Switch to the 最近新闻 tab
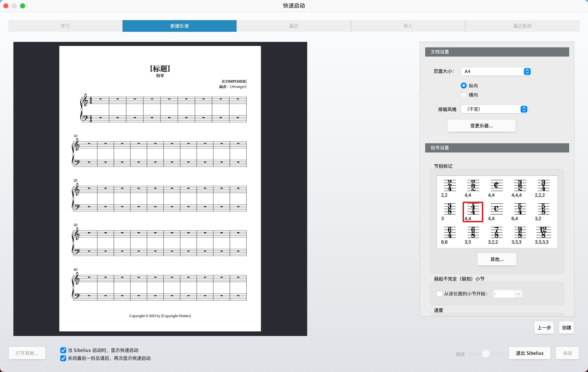 (522, 26)
